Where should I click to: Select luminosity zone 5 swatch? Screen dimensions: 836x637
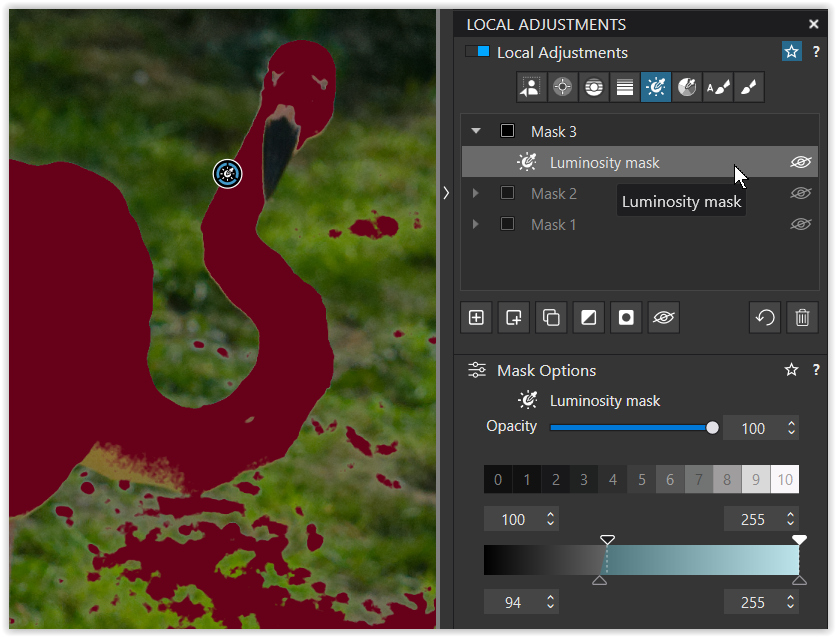pyautogui.click(x=641, y=481)
